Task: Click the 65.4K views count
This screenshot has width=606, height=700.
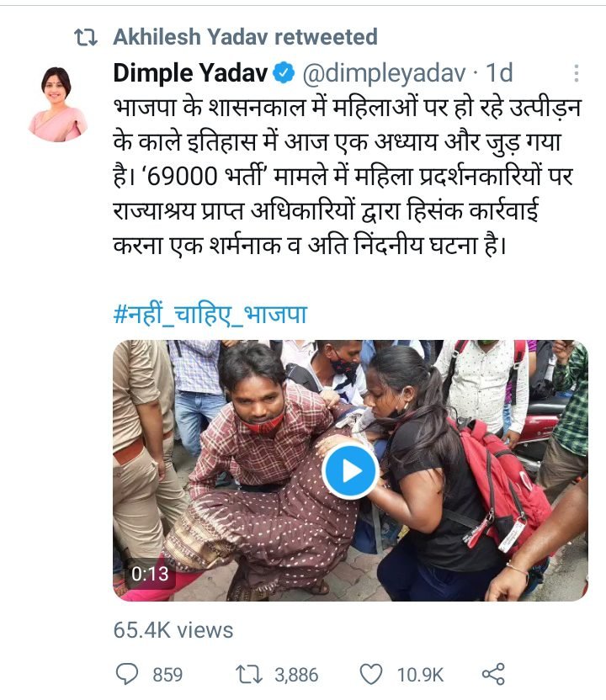Action: 173,630
